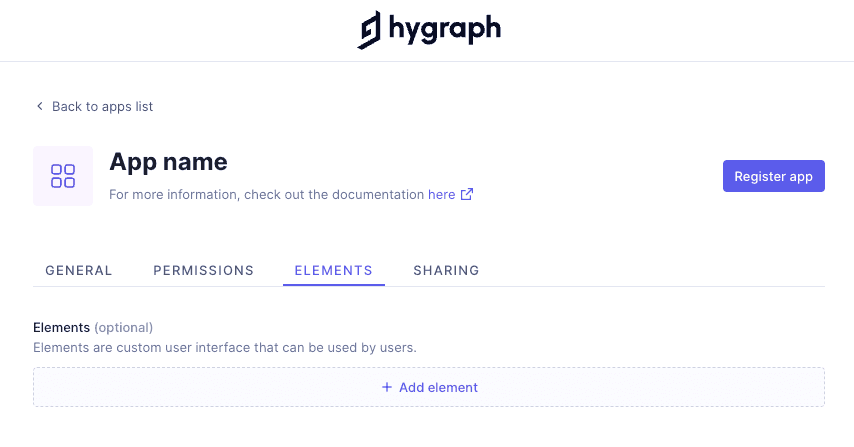
Task: Click empty left area of dashed element box
Action: click(150, 387)
